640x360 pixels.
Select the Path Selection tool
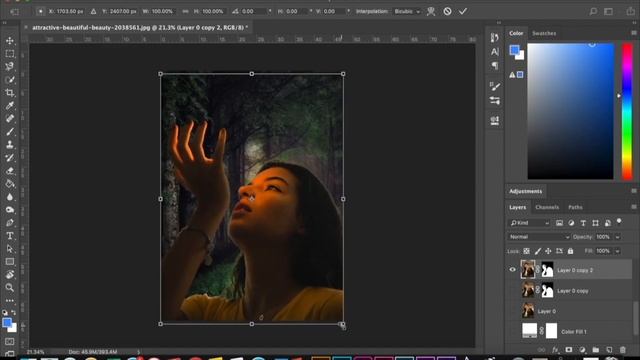[10, 249]
